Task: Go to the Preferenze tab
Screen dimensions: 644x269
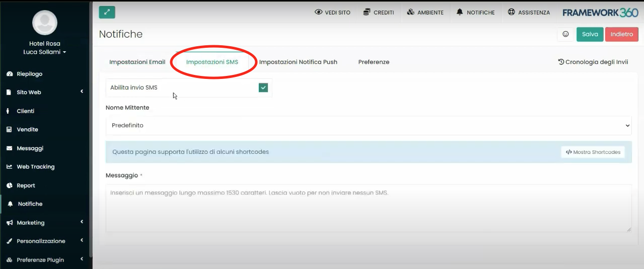Action: [x=374, y=62]
